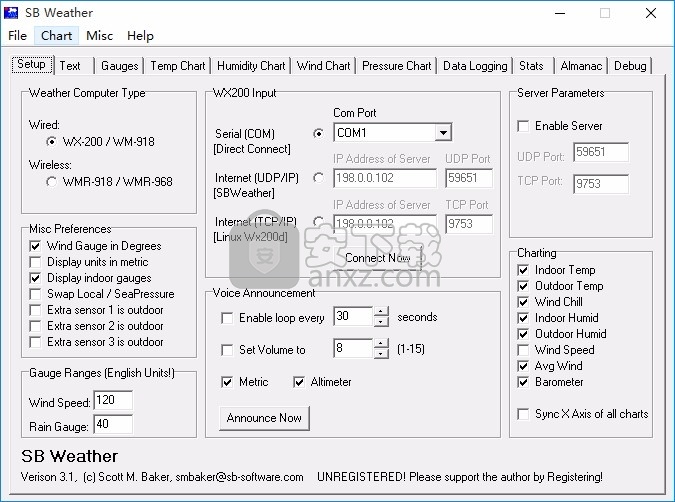Open the Pressure Chart tab

click(396, 66)
